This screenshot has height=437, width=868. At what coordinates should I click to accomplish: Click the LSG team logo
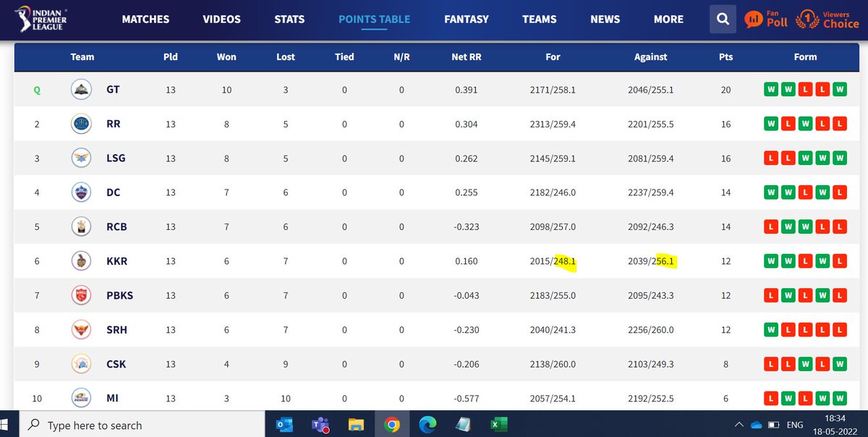pos(81,158)
